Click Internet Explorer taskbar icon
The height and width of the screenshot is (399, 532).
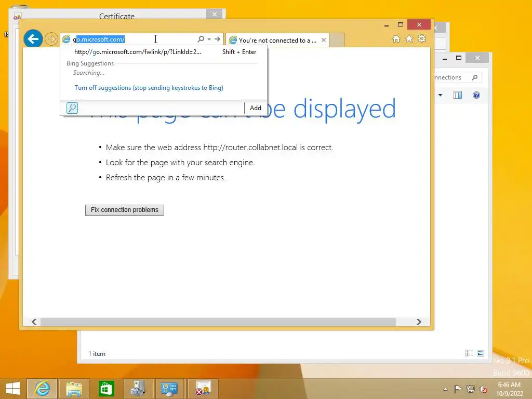click(42, 389)
